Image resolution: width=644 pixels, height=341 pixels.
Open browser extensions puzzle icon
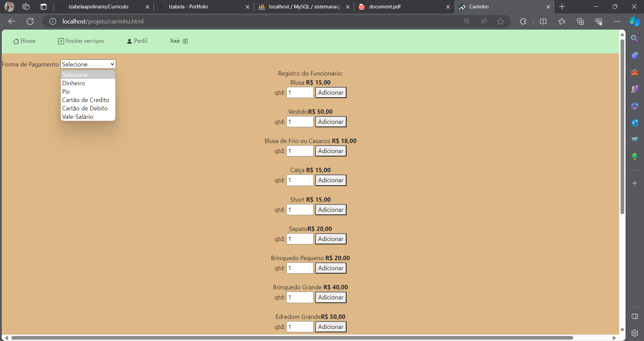(523, 21)
